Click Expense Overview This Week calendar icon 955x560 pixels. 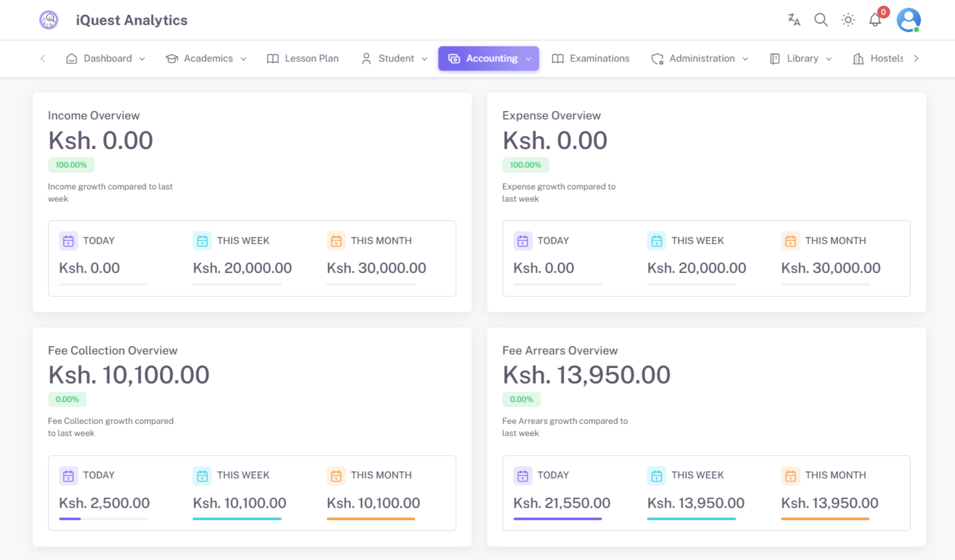[x=656, y=241]
